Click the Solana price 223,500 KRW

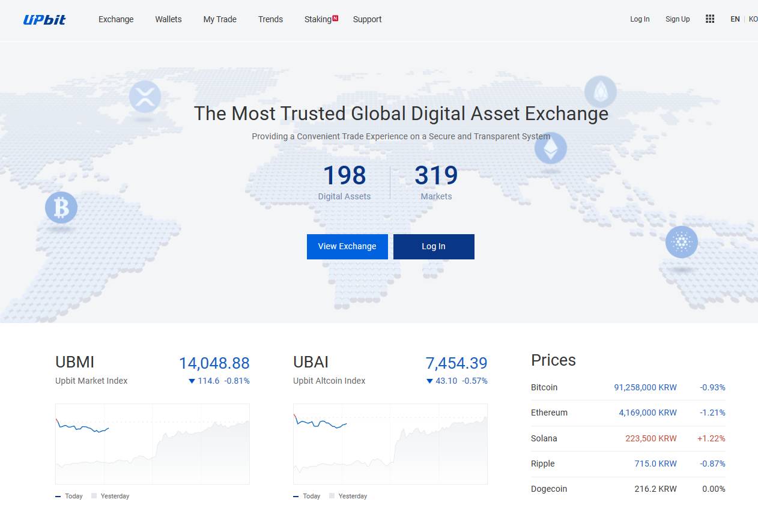(x=651, y=438)
